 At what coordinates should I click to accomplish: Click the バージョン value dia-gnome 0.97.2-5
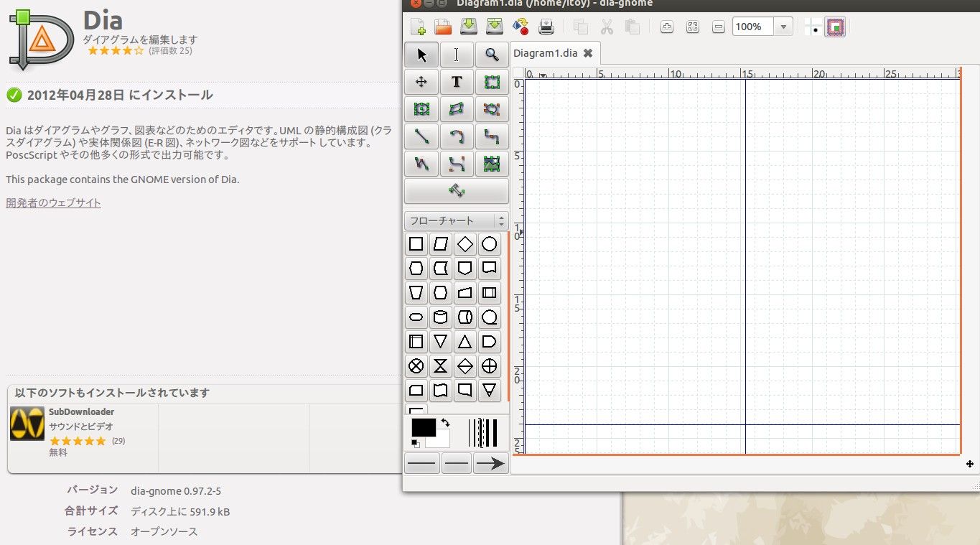point(176,491)
